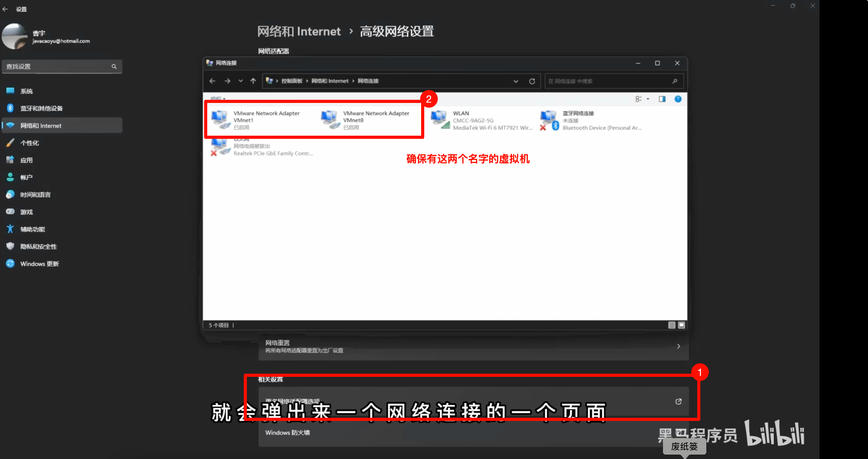This screenshot has height=459, width=868.
Task: Click the refresh icon in address bar
Action: pyautogui.click(x=532, y=81)
